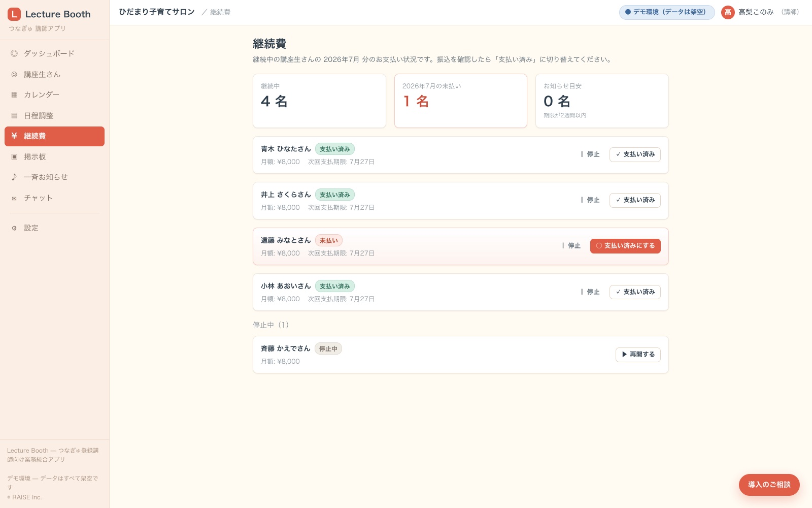
Task: Click the ひだまり子育てサロン breadcrumb title
Action: 157,12
